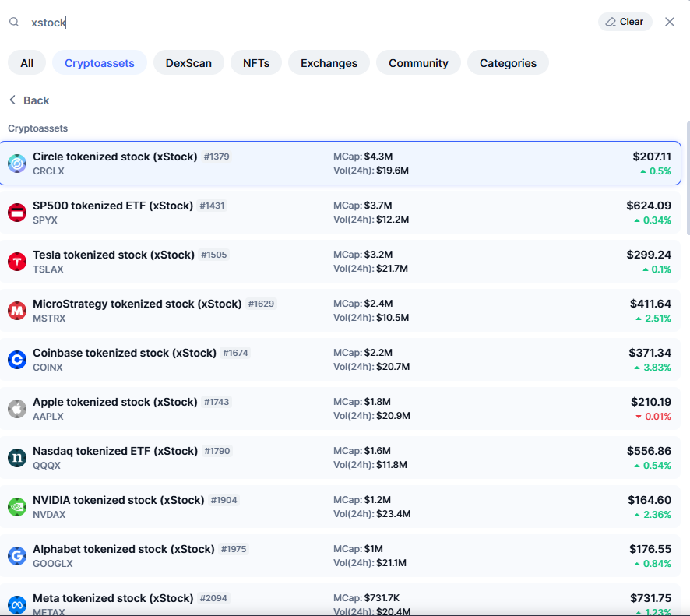Select the Community tab
Image resolution: width=690 pixels, height=616 pixels.
(418, 63)
